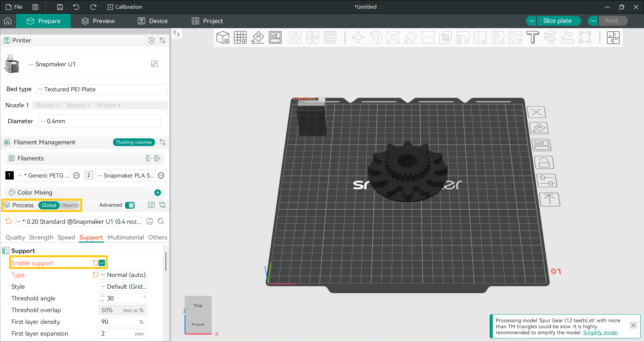
Task: Open the plate settings sliders icon
Action: 547,181
